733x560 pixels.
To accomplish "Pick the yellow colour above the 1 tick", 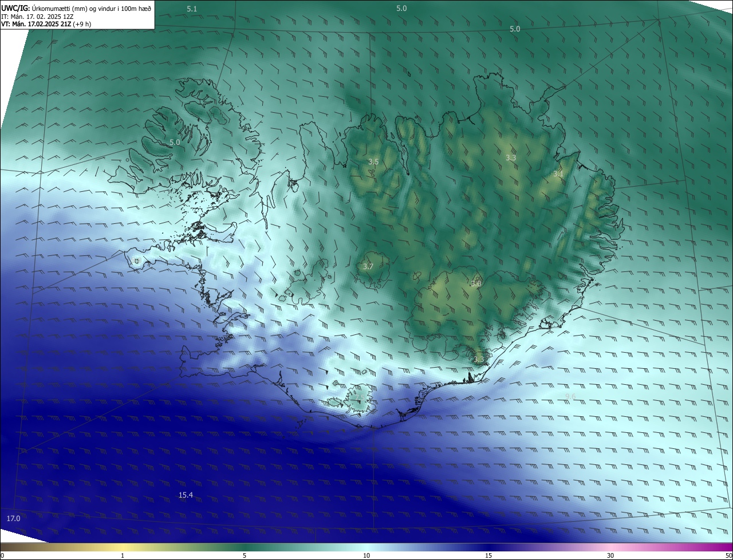I will (x=123, y=547).
